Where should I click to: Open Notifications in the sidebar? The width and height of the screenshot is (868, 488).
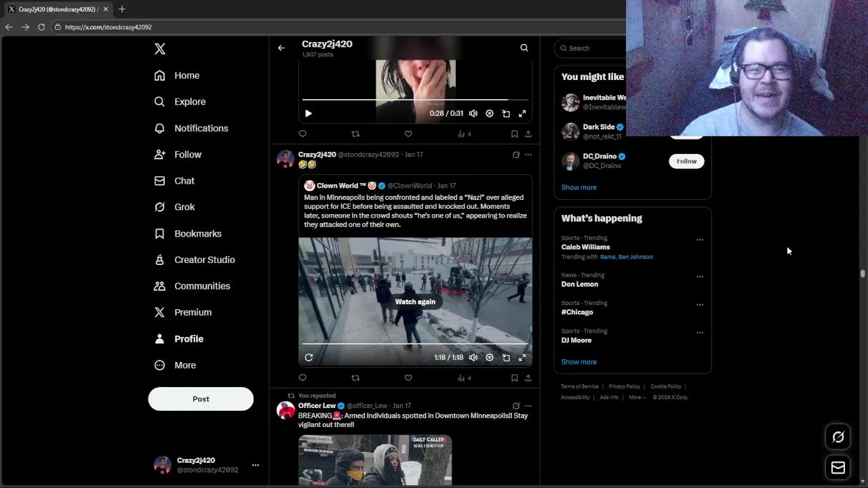pos(191,128)
